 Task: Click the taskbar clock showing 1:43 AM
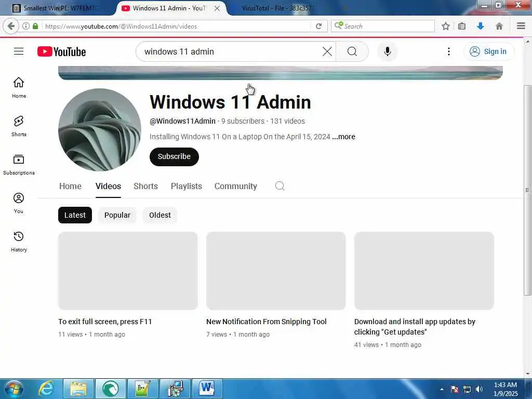point(506,389)
